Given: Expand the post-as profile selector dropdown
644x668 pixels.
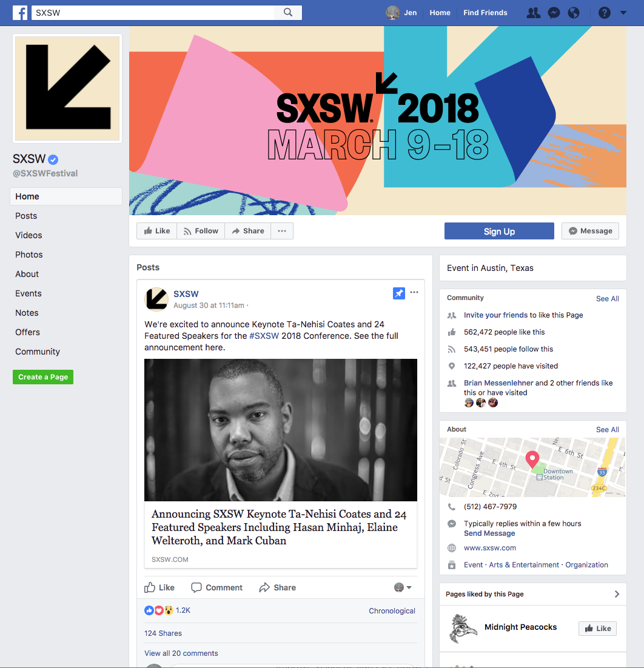Looking at the screenshot, I should pyautogui.click(x=403, y=587).
